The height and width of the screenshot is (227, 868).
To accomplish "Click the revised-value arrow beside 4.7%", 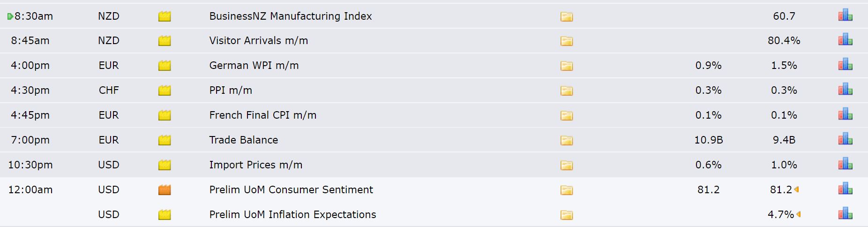I will pos(798,214).
